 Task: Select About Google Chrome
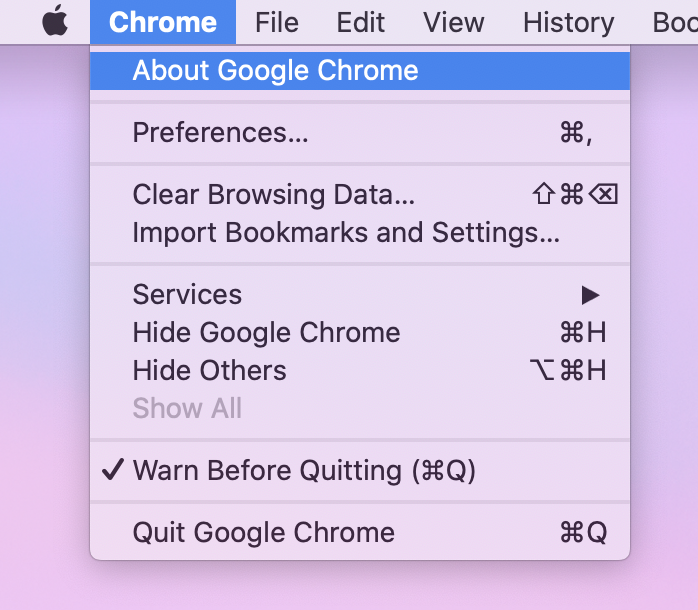pos(275,71)
